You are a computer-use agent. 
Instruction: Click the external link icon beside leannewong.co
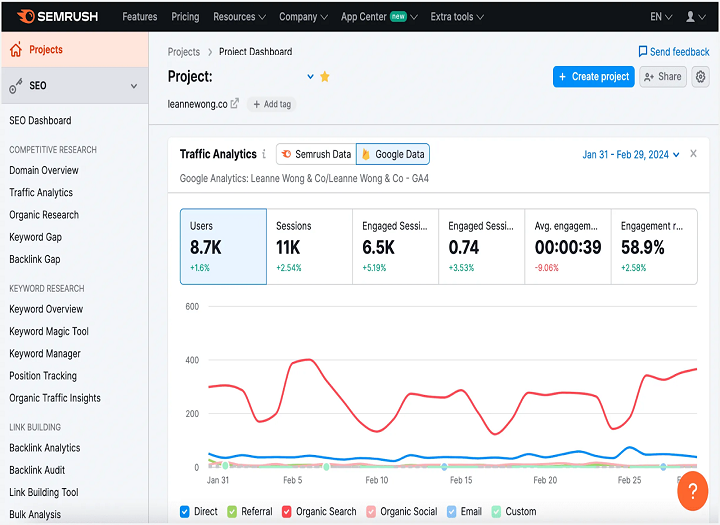coord(235,103)
